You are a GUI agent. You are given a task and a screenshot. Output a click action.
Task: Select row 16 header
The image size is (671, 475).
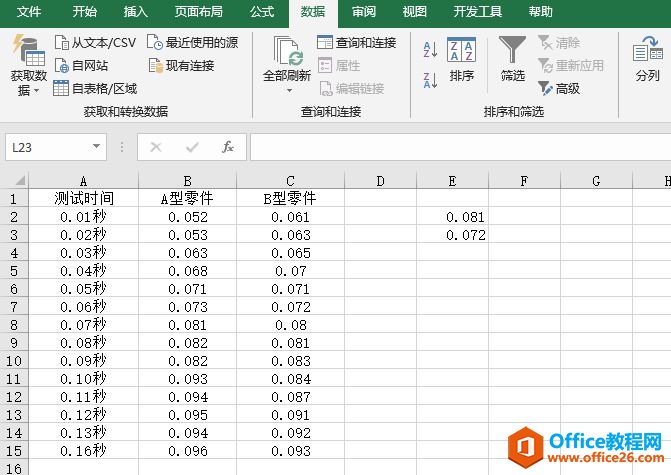click(14, 468)
